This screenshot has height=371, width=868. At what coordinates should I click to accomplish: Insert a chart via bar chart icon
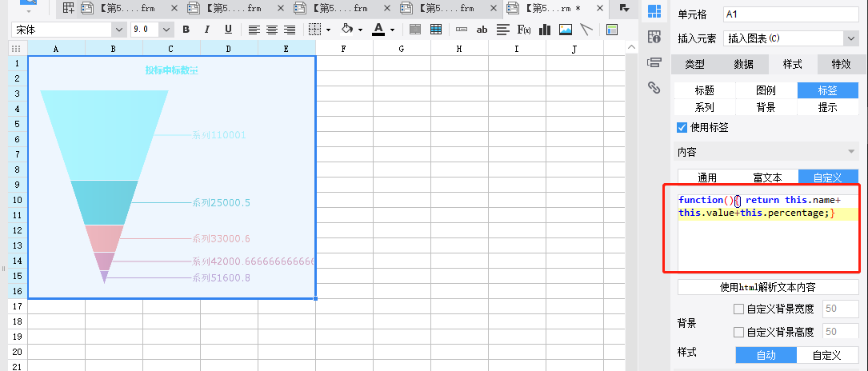545,30
